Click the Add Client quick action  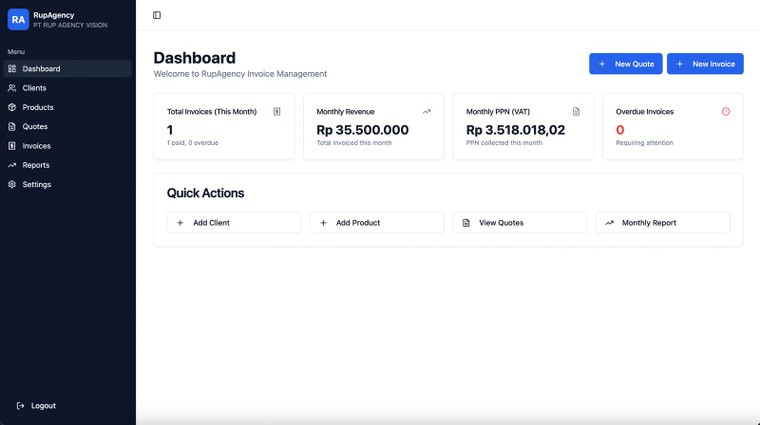pyautogui.click(x=234, y=223)
